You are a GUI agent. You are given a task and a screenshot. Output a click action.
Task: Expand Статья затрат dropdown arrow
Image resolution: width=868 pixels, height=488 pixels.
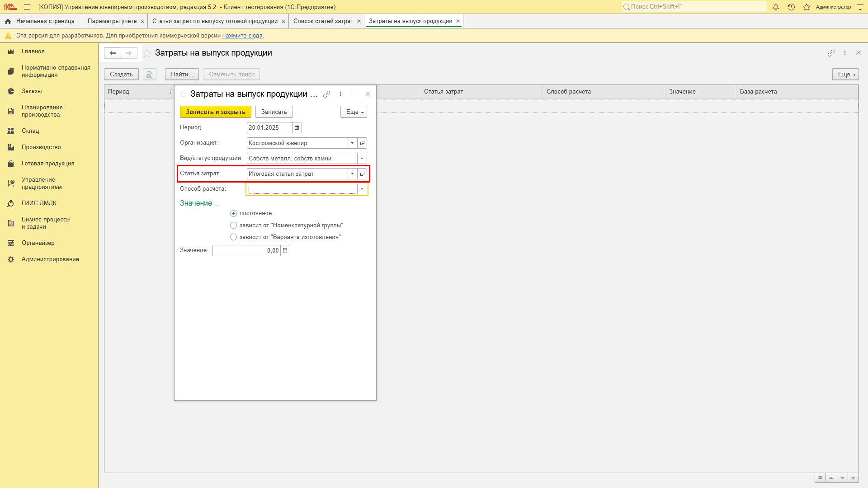(353, 174)
